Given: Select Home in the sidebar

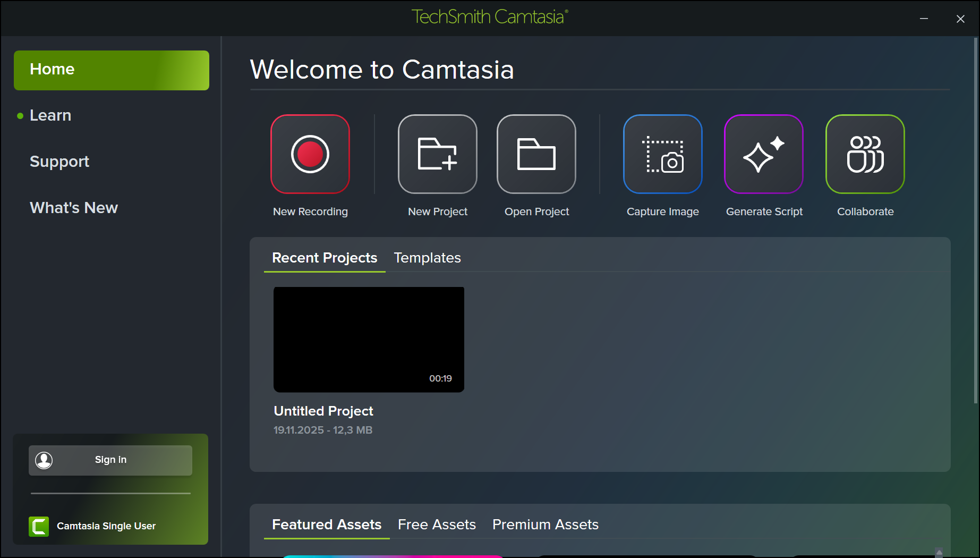Looking at the screenshot, I should (111, 70).
